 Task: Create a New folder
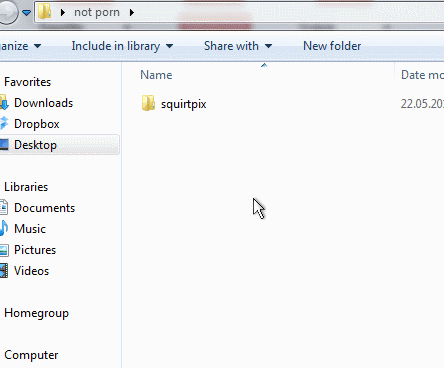click(x=332, y=46)
